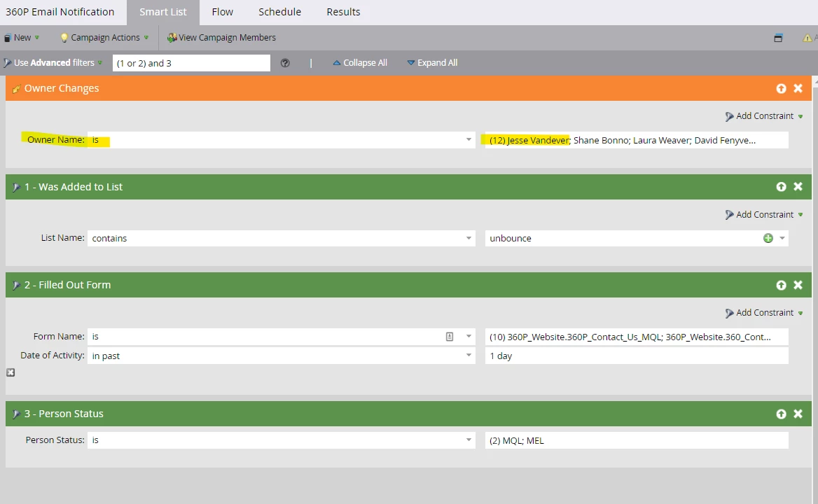Image resolution: width=818 pixels, height=504 pixels.
Task: Move Person Status filter up
Action: tap(781, 414)
